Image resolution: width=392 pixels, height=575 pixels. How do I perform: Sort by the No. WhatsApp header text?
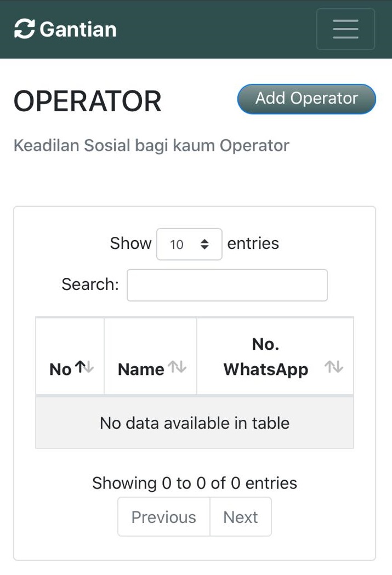(265, 357)
